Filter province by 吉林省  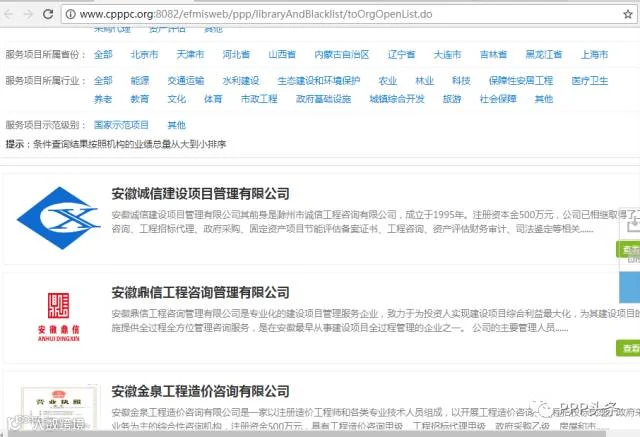[x=493, y=54]
